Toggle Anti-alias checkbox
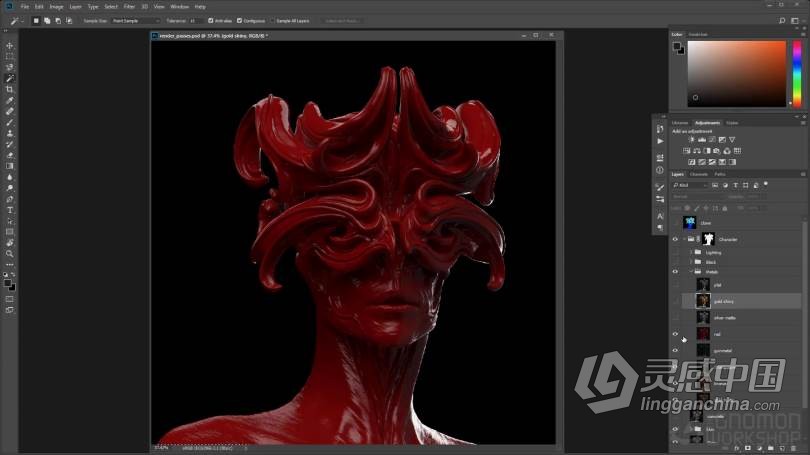 click(210, 21)
